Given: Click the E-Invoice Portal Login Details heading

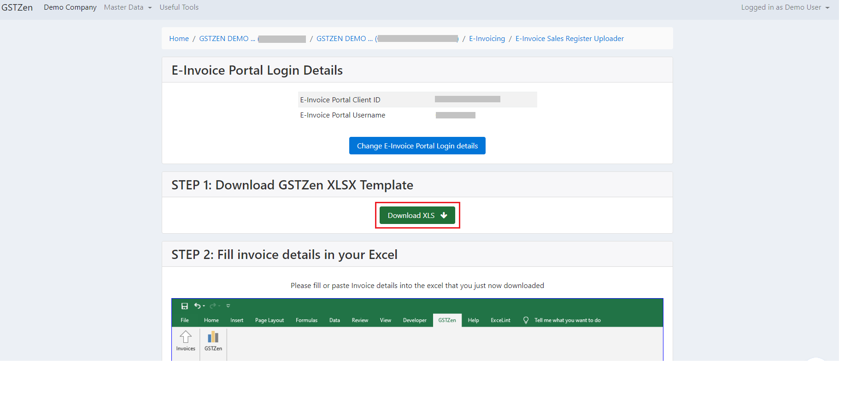Looking at the screenshot, I should point(257,71).
